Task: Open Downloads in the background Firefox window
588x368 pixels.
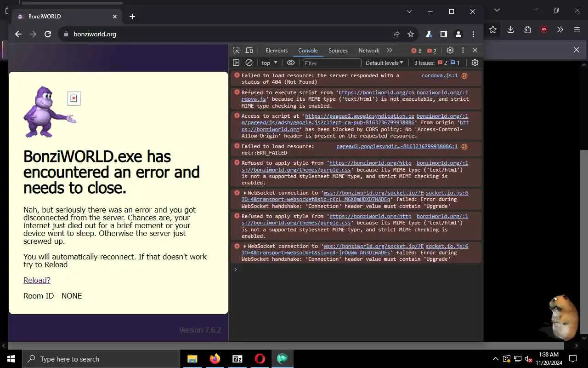Action: [x=510, y=29]
